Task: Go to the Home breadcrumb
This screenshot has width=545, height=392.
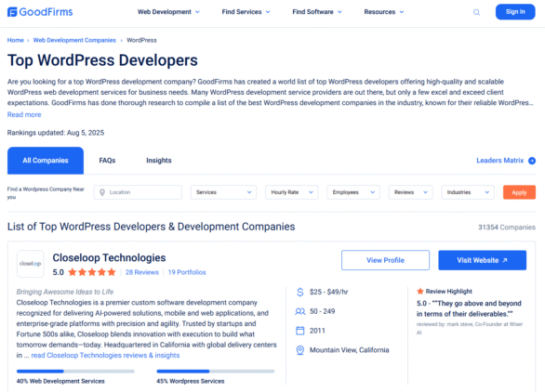Action: pyautogui.click(x=16, y=40)
